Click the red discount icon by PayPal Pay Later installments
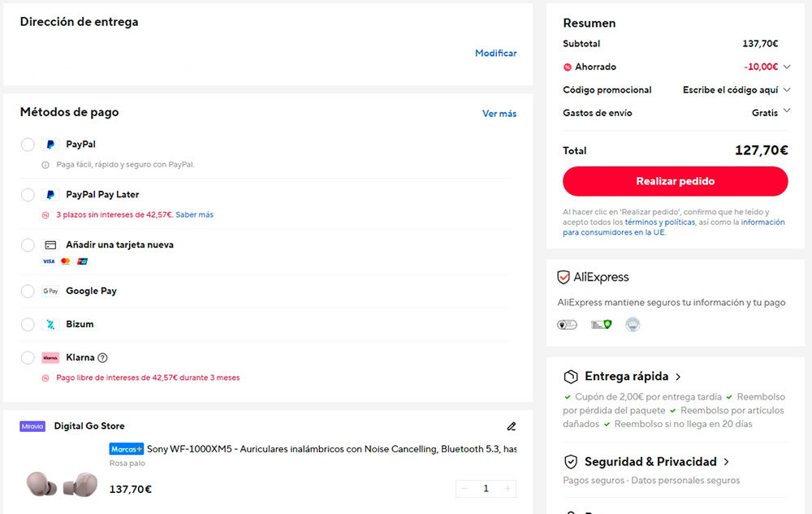This screenshot has width=812, height=514. pyautogui.click(x=45, y=215)
